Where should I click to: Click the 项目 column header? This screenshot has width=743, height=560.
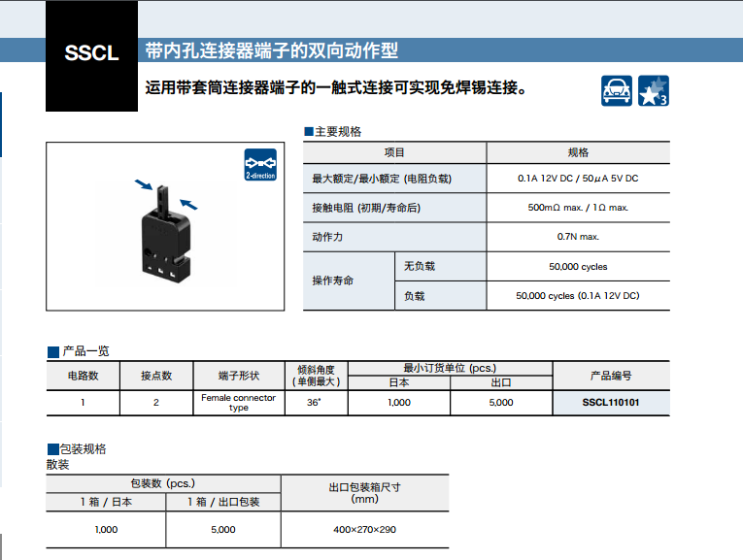point(394,152)
